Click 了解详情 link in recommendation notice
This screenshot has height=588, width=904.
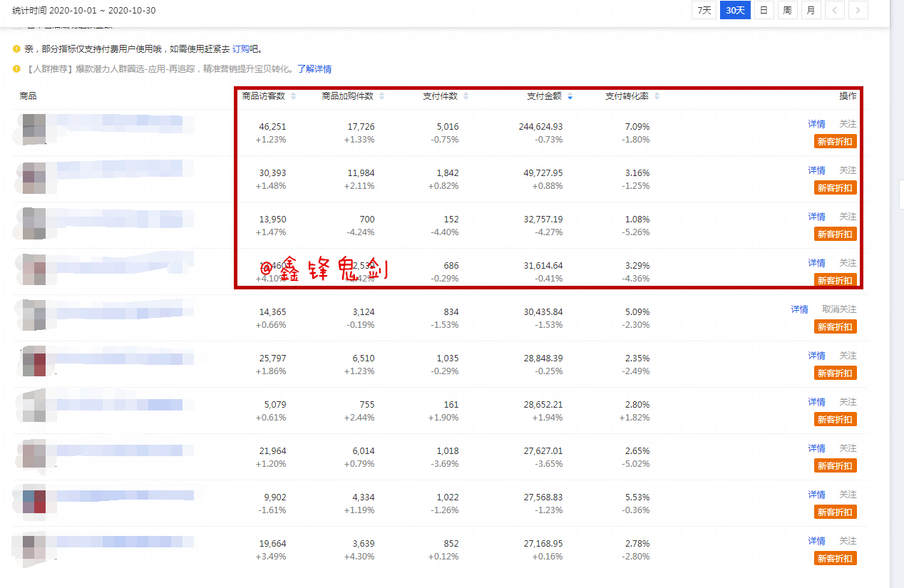coord(314,69)
